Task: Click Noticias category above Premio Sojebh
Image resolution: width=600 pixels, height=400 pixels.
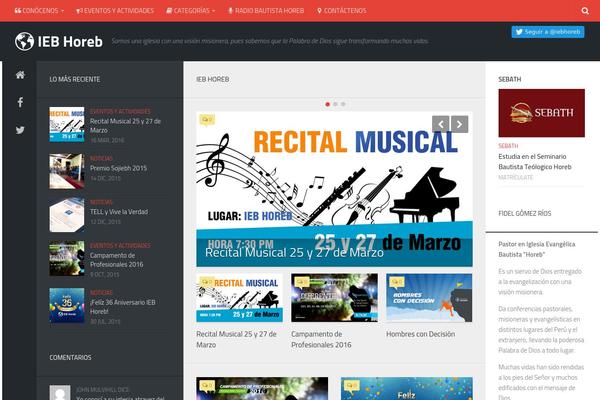Action: tap(101, 158)
